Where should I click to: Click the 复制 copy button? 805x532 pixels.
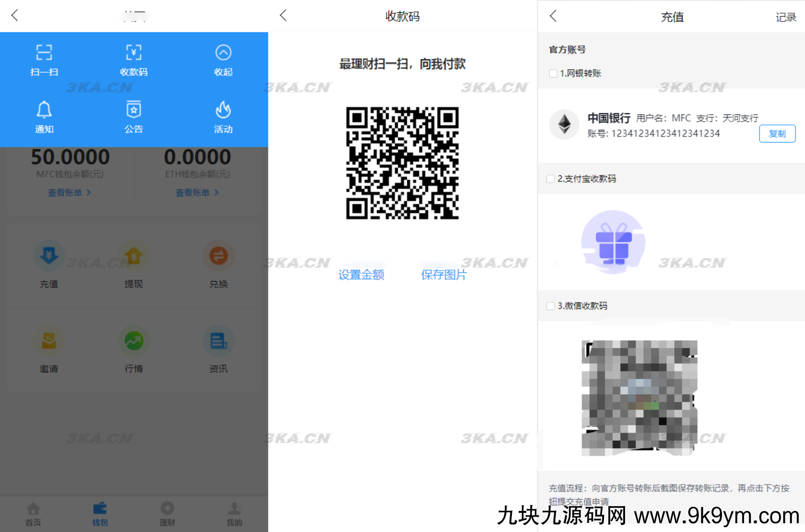click(777, 134)
